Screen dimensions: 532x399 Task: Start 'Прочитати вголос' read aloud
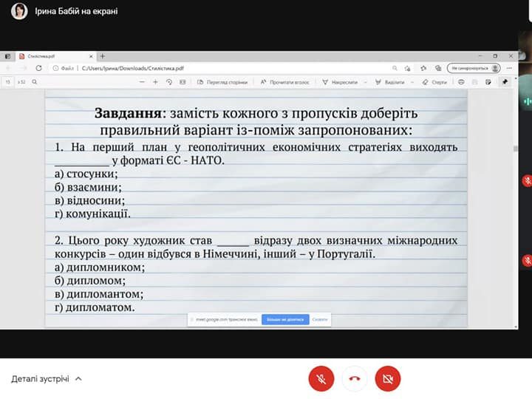(x=286, y=82)
